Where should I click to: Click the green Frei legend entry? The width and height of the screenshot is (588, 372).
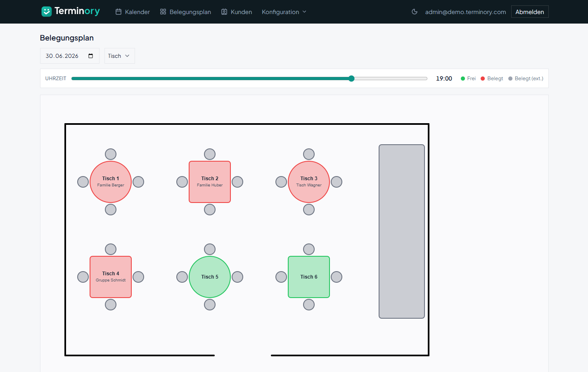coord(468,79)
